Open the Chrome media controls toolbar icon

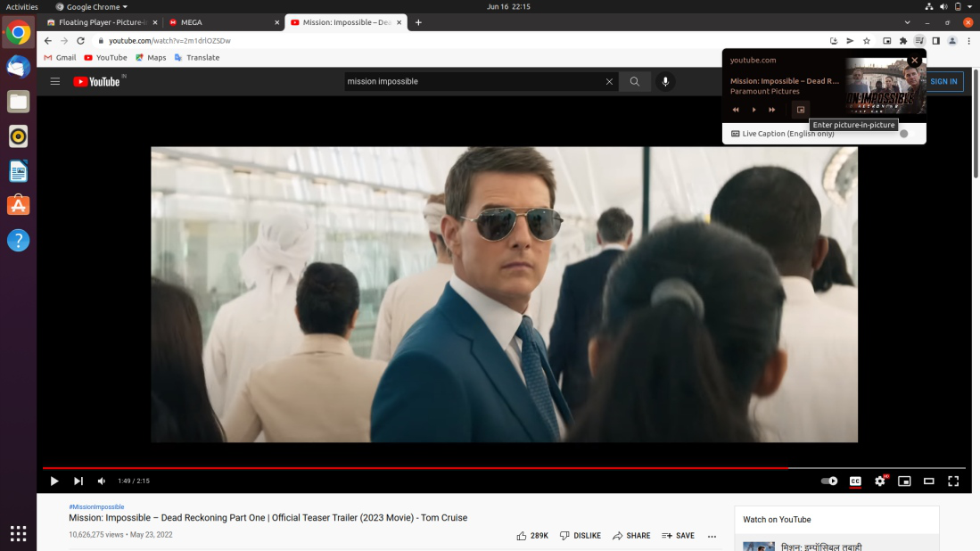point(919,41)
